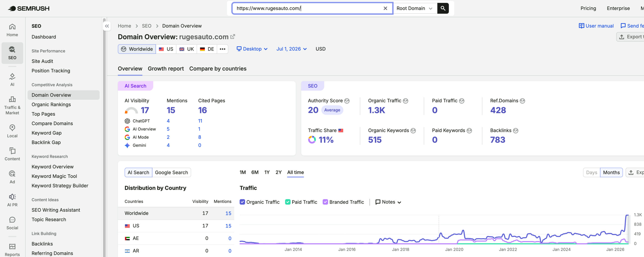The image size is (644, 257).
Task: Open Site Audit in sidebar
Action: 42,61
